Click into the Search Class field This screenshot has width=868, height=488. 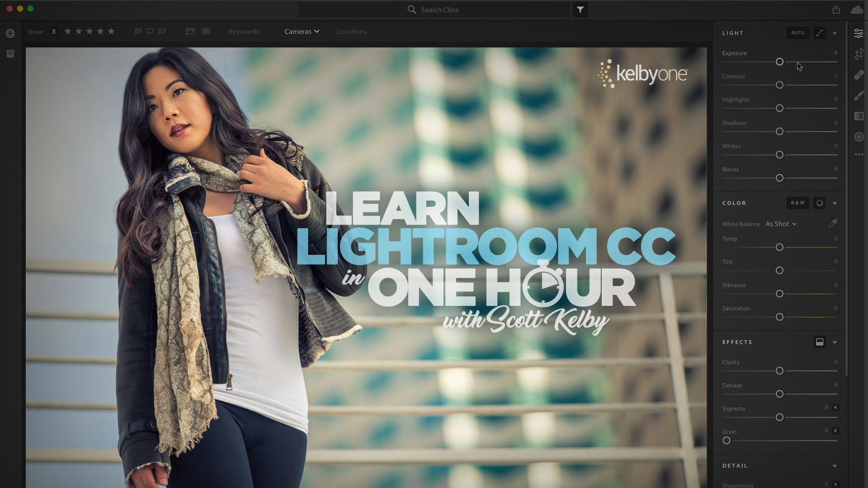434,9
